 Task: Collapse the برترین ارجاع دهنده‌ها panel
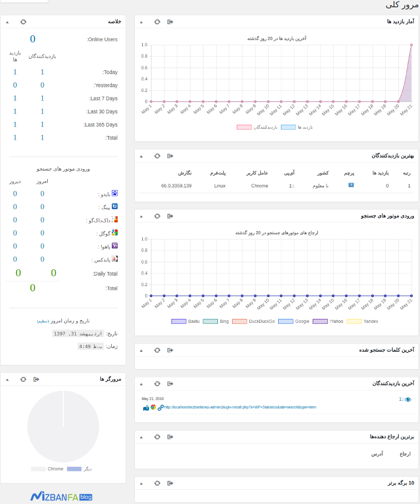coord(141,437)
